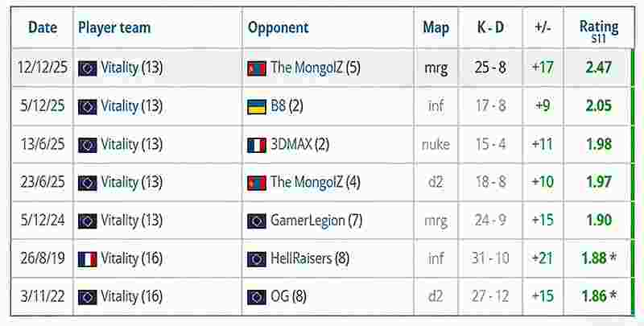Screen dimensions: 644x326
Task: Click the team logo icon beside OG
Action: [257, 297]
